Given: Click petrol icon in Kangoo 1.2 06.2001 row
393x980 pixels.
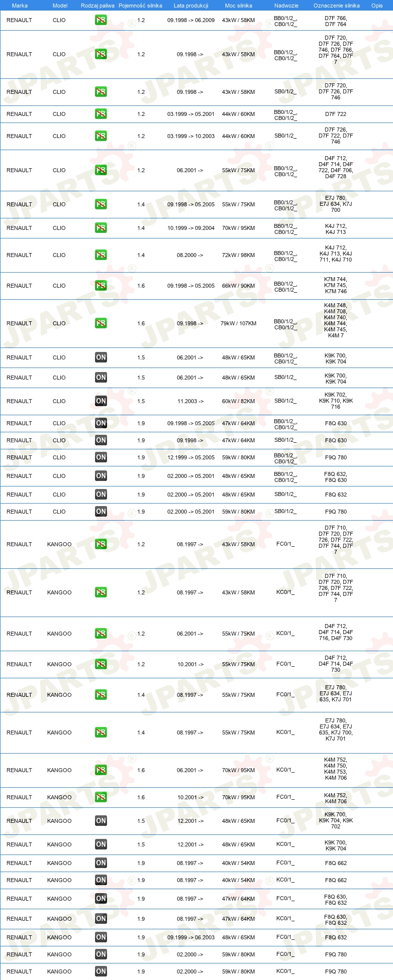Looking at the screenshot, I should pos(101,634).
